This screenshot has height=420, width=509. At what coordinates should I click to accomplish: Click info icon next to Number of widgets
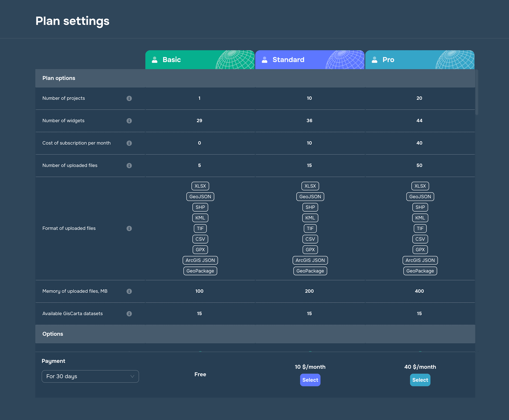click(129, 121)
